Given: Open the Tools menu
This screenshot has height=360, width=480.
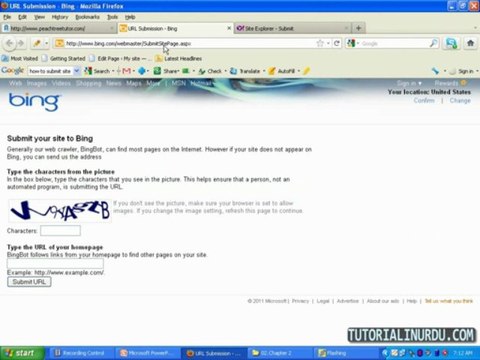Looking at the screenshot, I should coord(113,17).
